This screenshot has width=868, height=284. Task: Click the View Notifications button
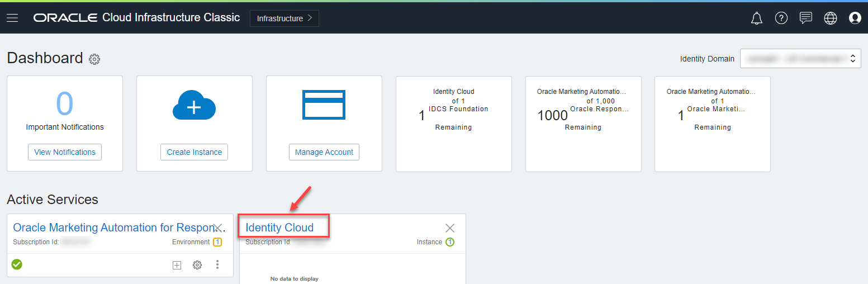(65, 152)
